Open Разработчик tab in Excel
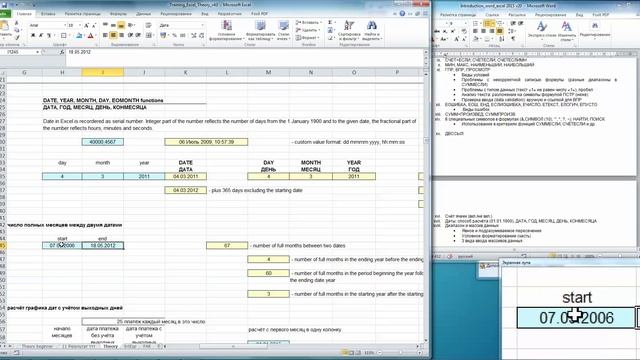The width and height of the screenshot is (640, 360). (229, 14)
